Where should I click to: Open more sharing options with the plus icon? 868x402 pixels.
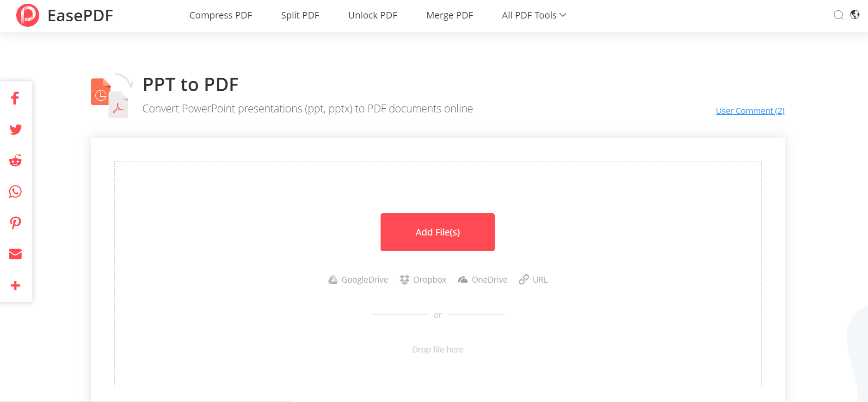click(15, 285)
